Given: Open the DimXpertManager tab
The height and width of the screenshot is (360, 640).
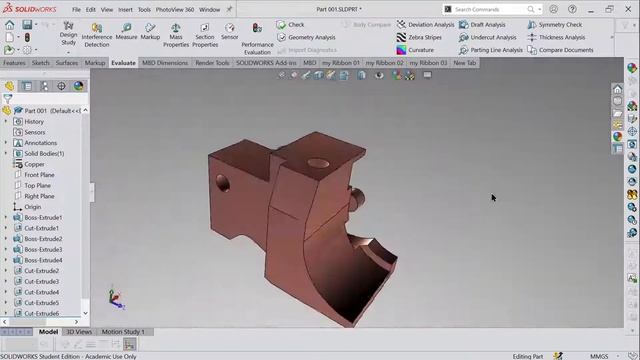Looking at the screenshot, I should click(x=61, y=86).
